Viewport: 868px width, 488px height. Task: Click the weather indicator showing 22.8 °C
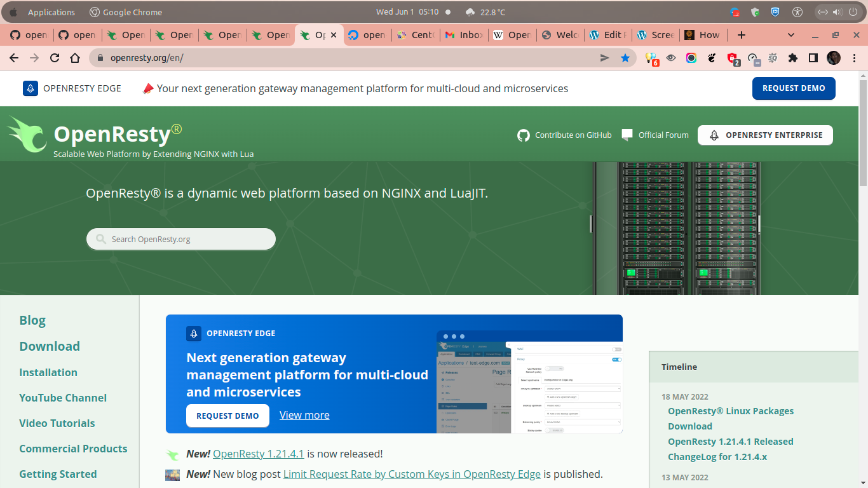(x=485, y=12)
